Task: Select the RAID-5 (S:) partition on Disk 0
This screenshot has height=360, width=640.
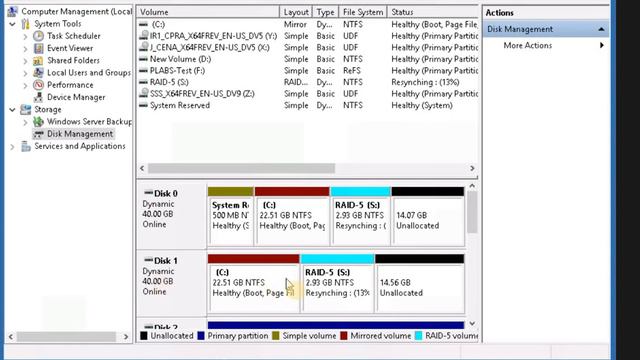Action: pos(360,216)
